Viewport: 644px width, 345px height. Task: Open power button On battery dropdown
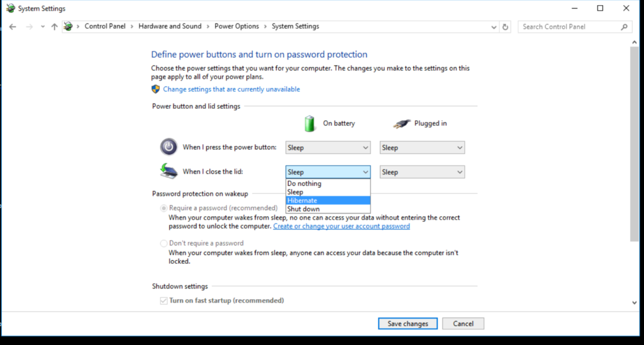pyautogui.click(x=328, y=147)
